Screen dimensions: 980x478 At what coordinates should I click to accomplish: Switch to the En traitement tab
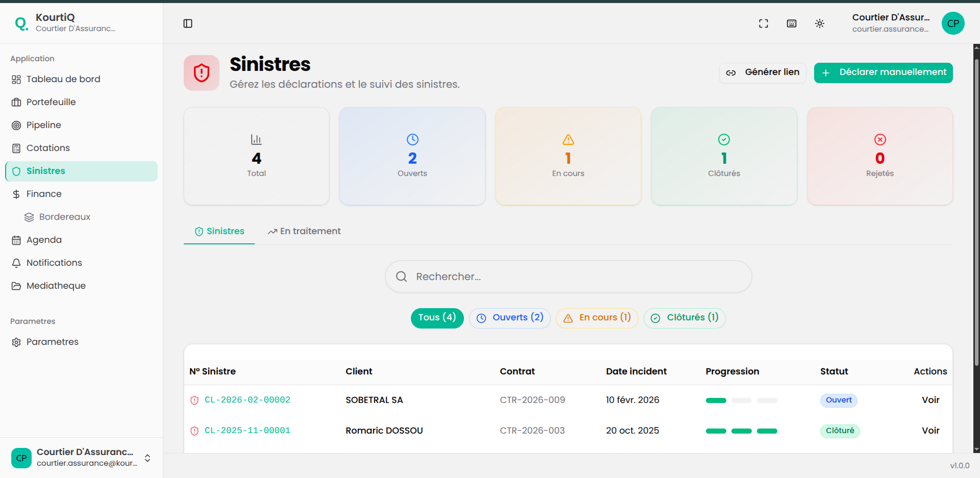pos(304,231)
